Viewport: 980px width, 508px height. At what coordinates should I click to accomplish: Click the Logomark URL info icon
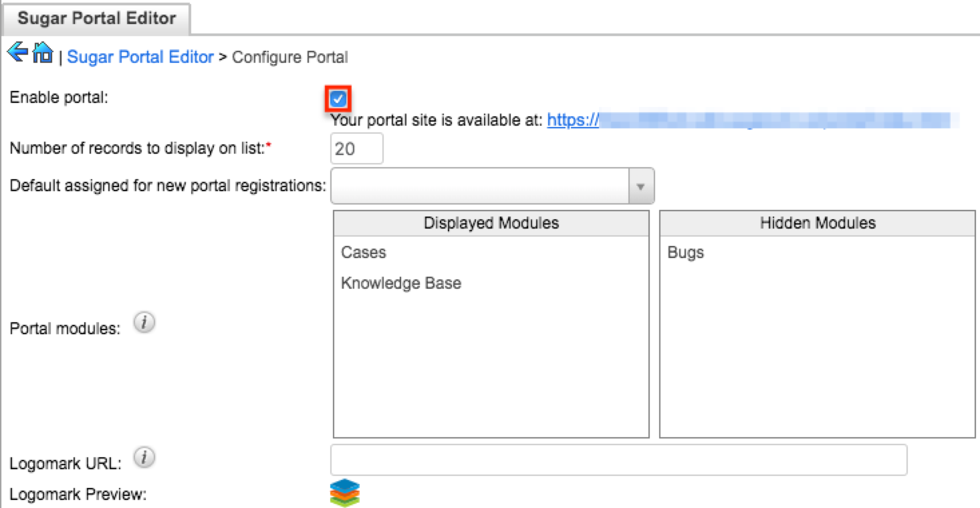pos(144,458)
